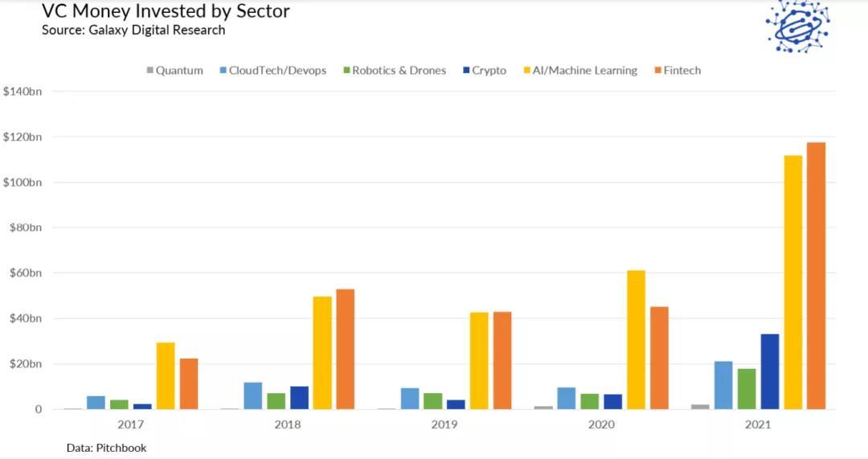Viewport: 868px width, 459px height.
Task: Click the Galaxy Digital logo icon
Action: pos(796,25)
